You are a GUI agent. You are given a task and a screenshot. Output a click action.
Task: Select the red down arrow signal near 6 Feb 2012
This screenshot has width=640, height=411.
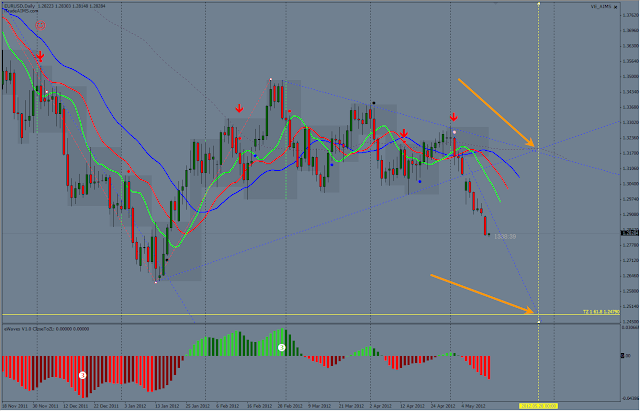point(239,108)
